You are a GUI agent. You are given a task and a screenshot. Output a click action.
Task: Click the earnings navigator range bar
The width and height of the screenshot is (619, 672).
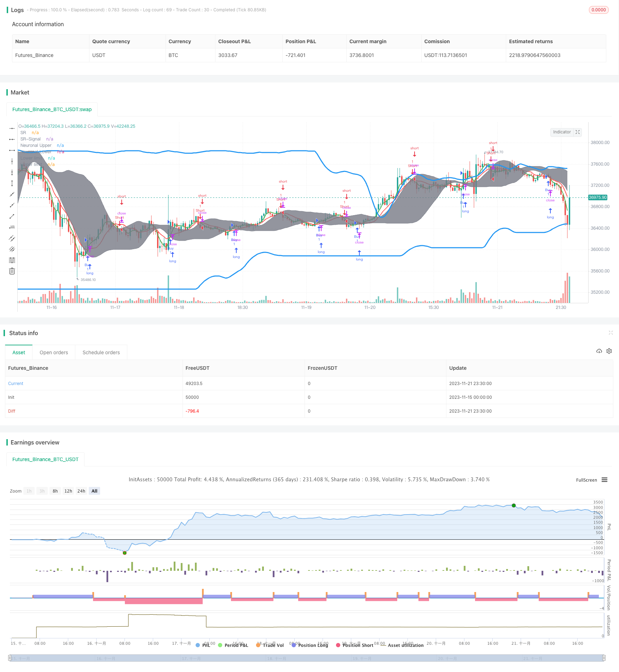pos(307,658)
